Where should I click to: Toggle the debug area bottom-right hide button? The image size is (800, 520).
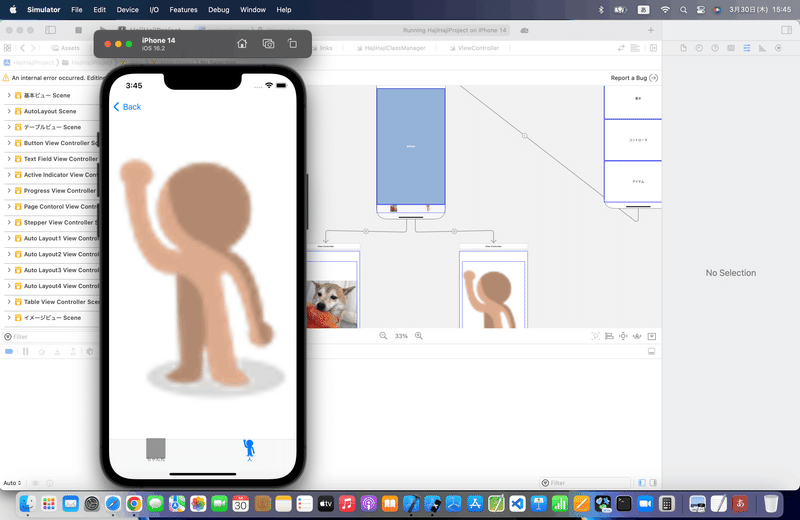[x=652, y=352]
